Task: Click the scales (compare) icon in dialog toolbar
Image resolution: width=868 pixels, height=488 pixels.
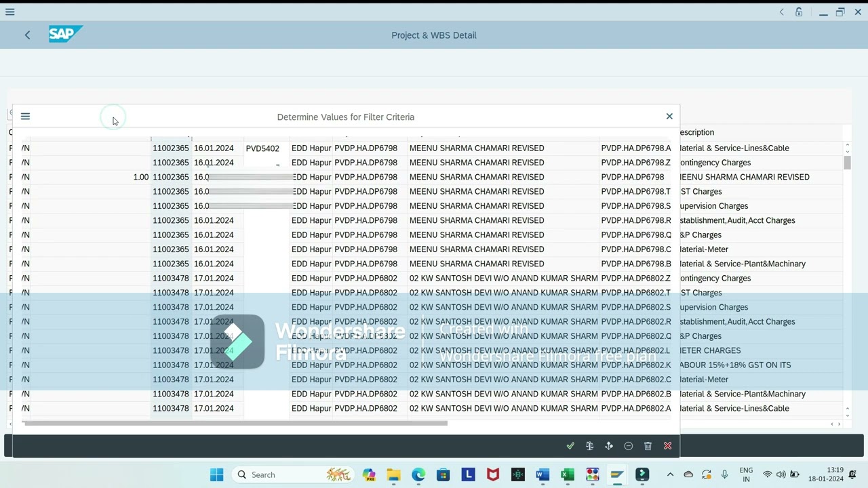Action: (x=590, y=446)
